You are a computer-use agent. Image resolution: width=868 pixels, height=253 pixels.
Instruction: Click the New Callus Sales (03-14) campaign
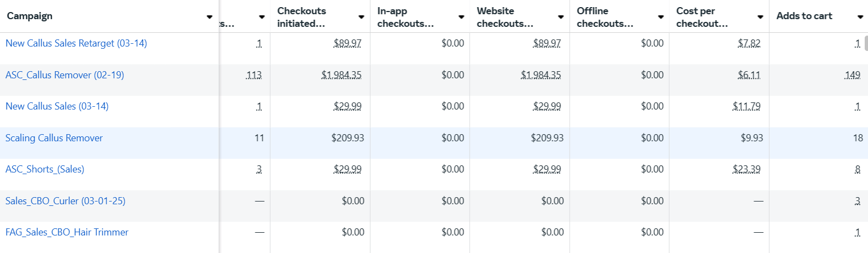(57, 106)
